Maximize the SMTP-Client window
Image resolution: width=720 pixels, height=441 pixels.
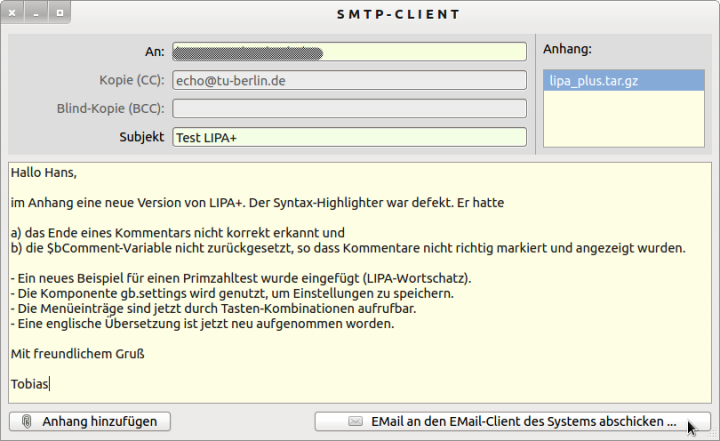coord(59,14)
